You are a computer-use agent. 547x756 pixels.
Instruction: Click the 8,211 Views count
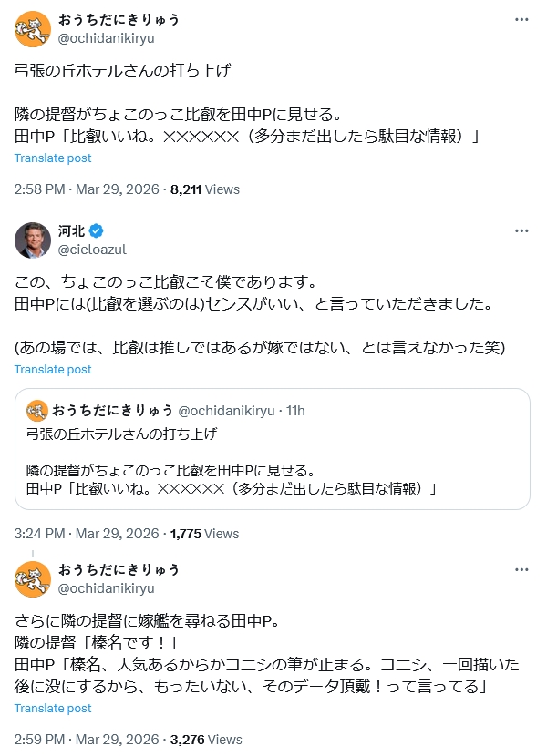204,189
